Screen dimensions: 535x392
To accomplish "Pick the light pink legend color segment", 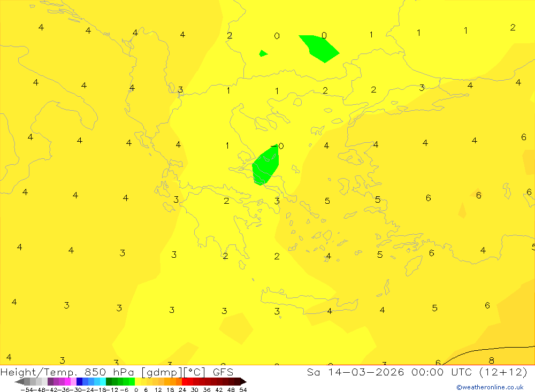I will 73,381.
